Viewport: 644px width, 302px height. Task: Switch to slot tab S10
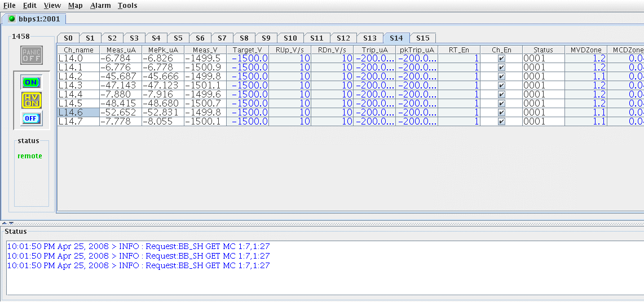click(x=290, y=38)
